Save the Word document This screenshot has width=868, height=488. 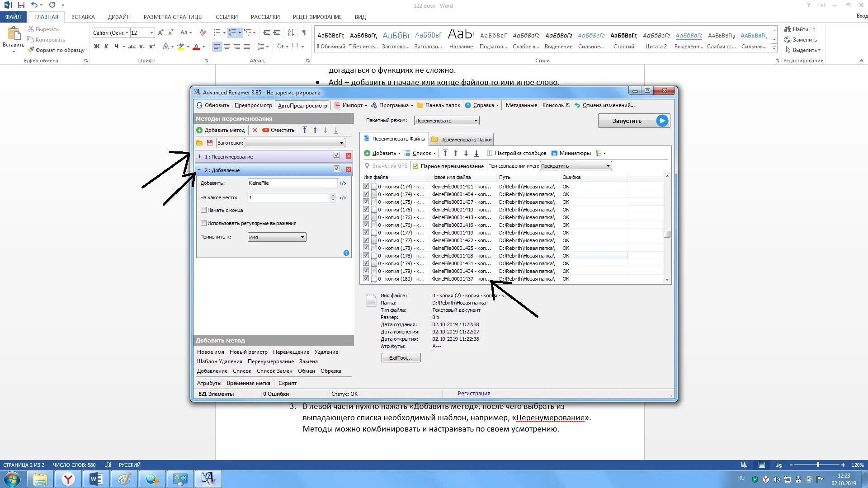click(x=21, y=5)
